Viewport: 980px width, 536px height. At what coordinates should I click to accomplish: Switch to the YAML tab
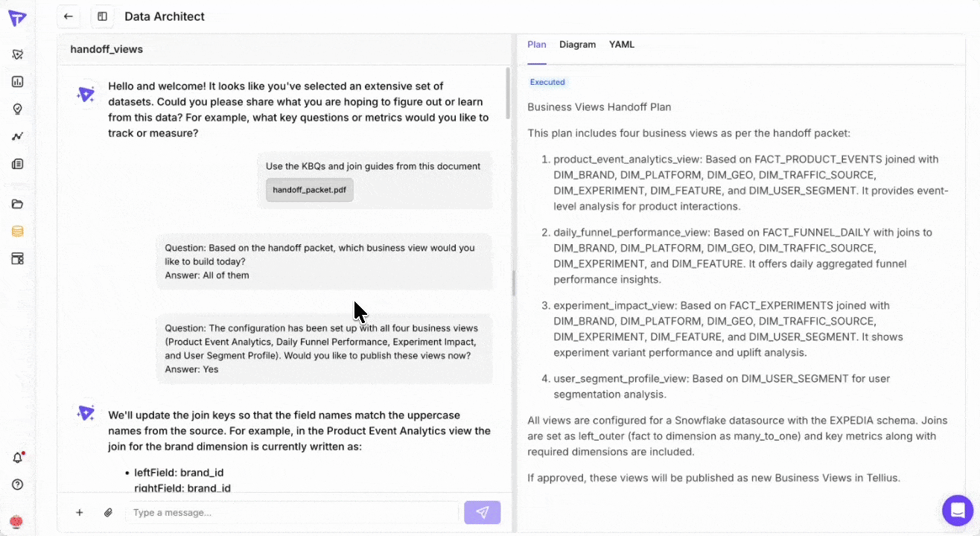622,45
